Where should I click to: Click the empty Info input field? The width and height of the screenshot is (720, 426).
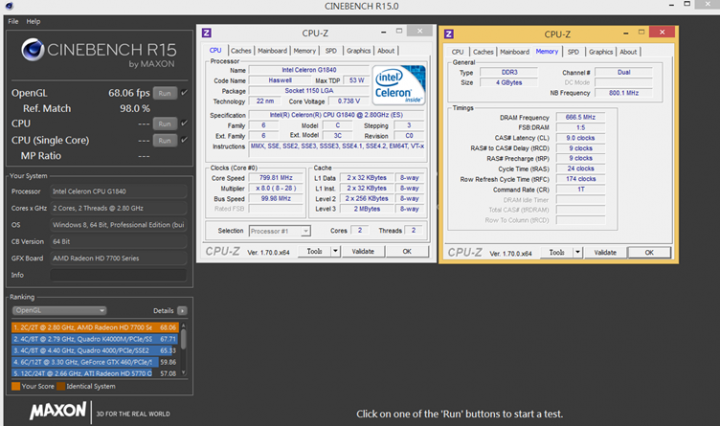point(118,275)
